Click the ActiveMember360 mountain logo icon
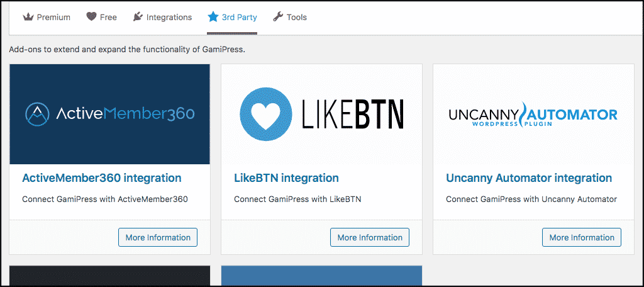644x287 pixels. coord(37,114)
